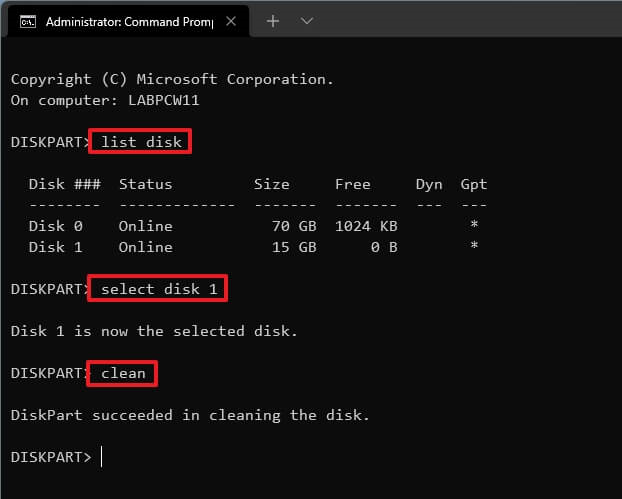Open a new terminal tab
Image resolution: width=622 pixels, height=499 pixels.
pyautogui.click(x=273, y=20)
